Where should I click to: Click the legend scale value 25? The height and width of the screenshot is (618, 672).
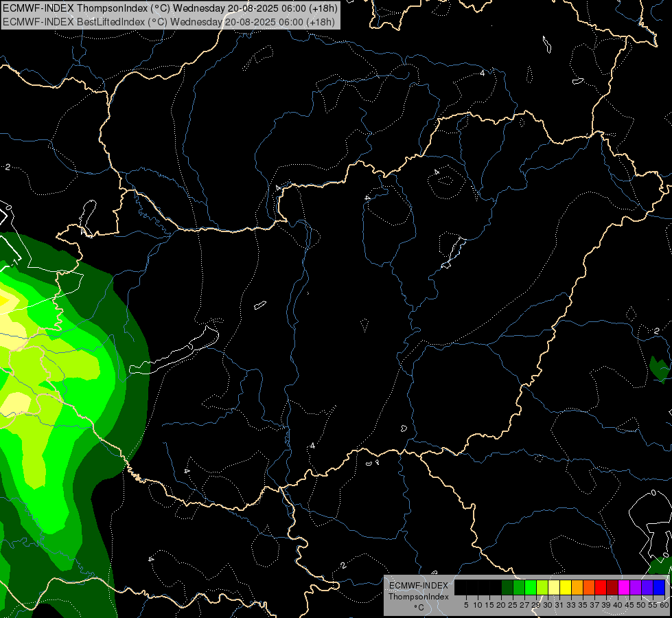point(513,605)
